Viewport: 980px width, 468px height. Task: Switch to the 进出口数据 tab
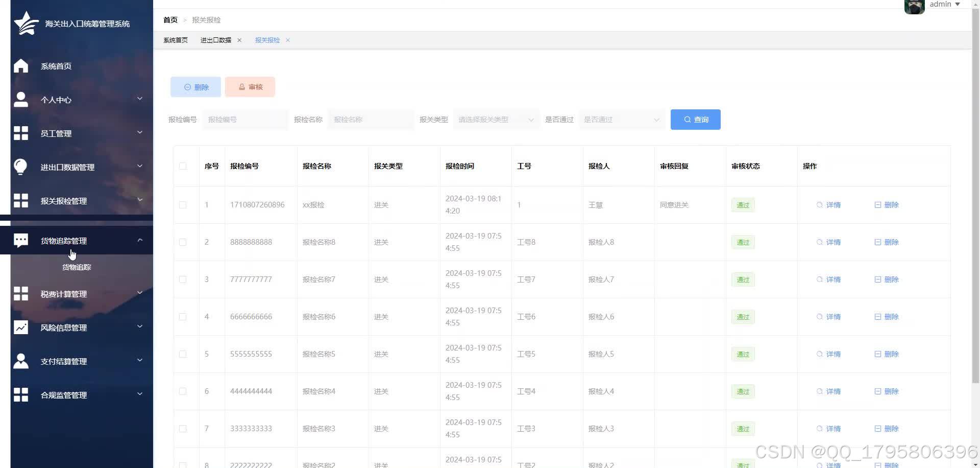coord(215,40)
